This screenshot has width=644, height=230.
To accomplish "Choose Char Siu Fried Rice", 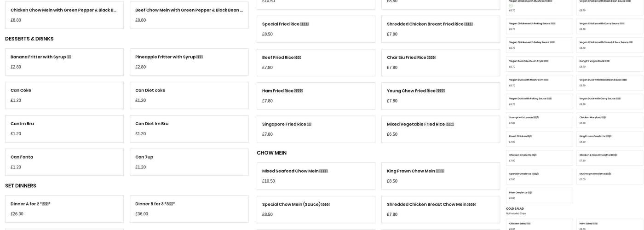I will pyautogui.click(x=441, y=63).
